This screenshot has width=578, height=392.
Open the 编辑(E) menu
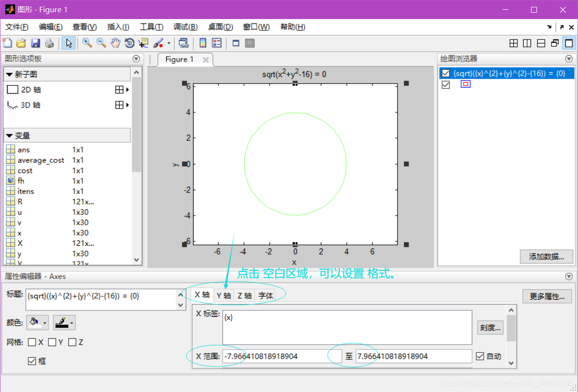click(x=50, y=27)
